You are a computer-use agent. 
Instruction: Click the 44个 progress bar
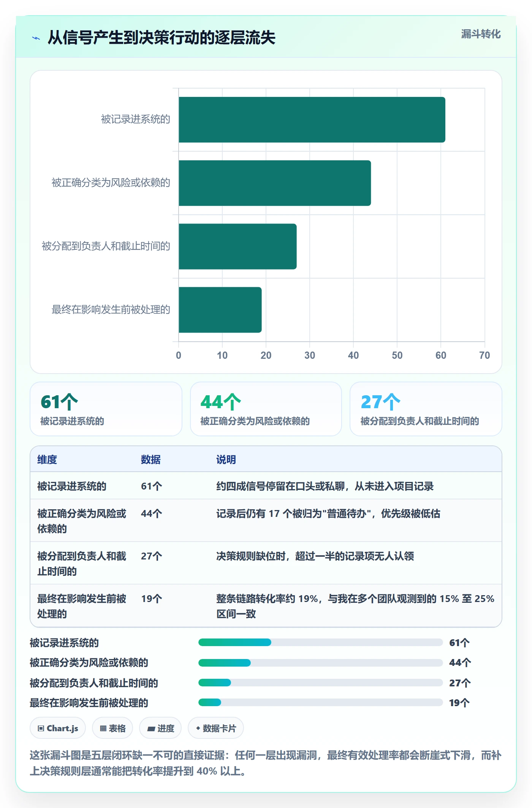(x=320, y=663)
